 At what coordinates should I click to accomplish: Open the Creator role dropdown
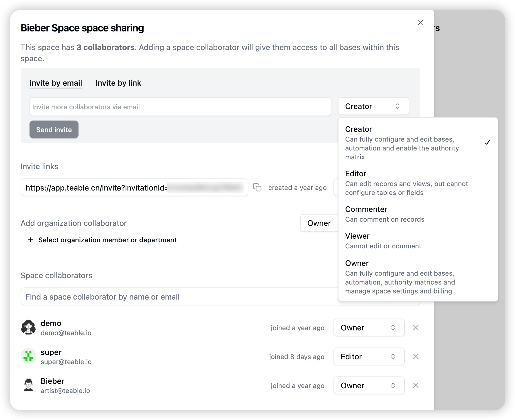pyautogui.click(x=373, y=106)
